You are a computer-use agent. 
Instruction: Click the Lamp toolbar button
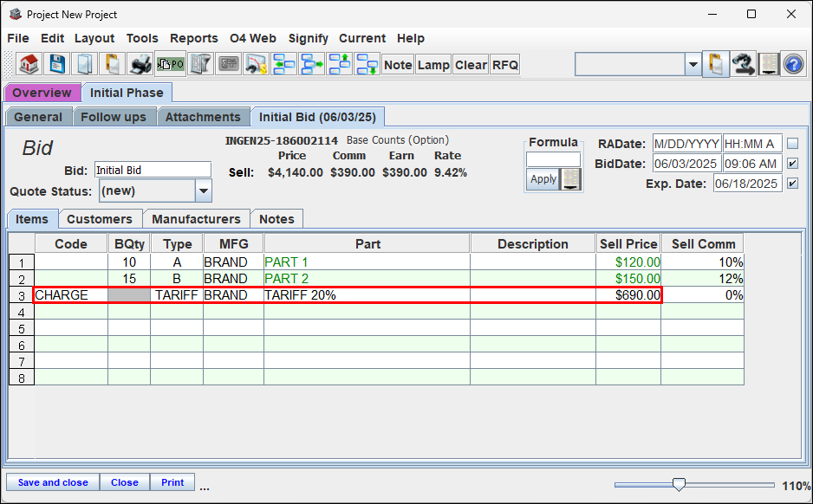433,65
